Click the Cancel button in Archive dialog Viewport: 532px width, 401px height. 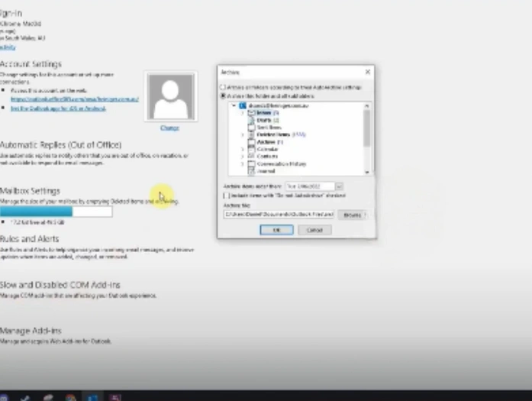pos(314,230)
